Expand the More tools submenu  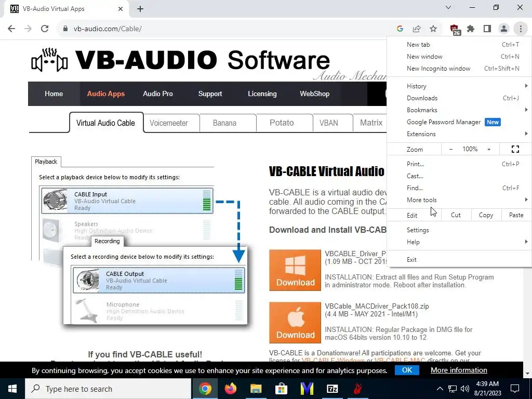click(x=459, y=200)
